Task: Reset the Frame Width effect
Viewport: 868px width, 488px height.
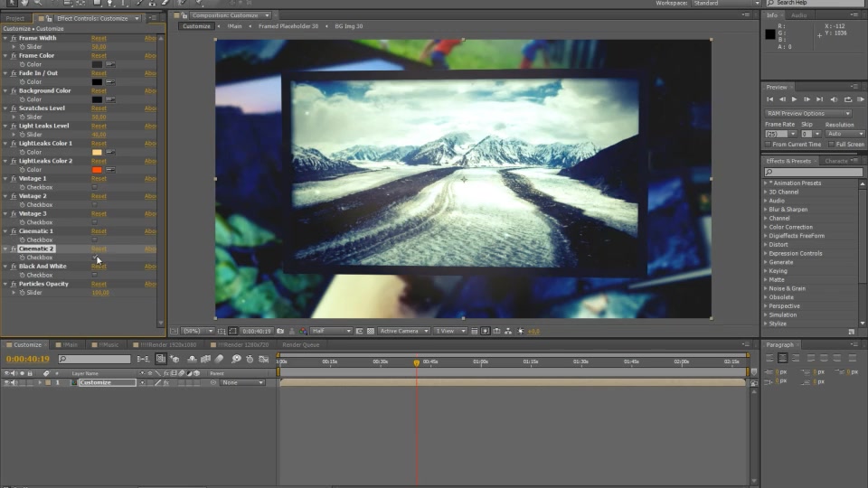Action: pyautogui.click(x=99, y=38)
